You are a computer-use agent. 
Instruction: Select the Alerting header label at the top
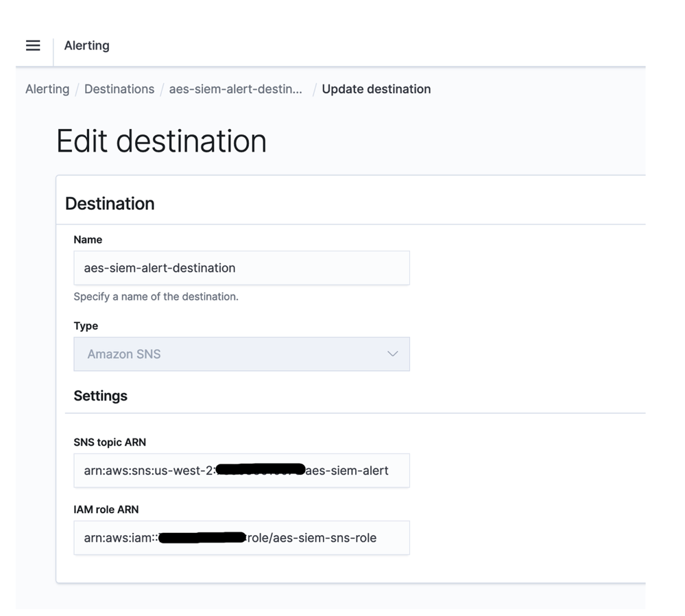tap(86, 45)
